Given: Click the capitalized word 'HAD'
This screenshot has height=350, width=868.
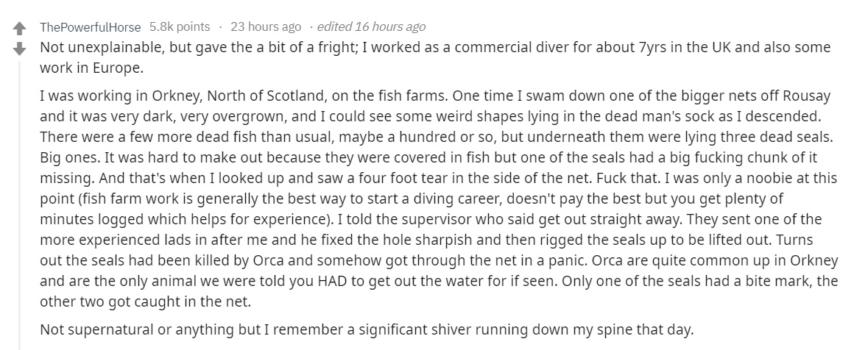Looking at the screenshot, I should coord(331,282).
